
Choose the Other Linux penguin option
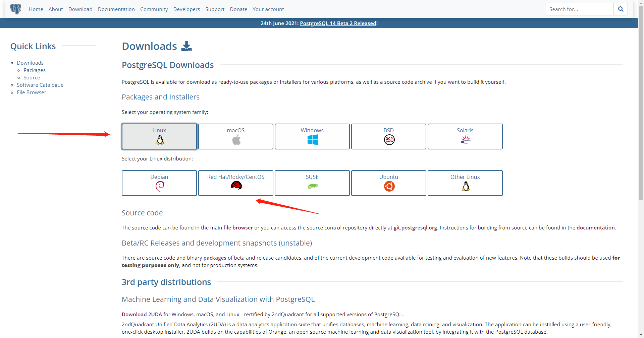465,183
